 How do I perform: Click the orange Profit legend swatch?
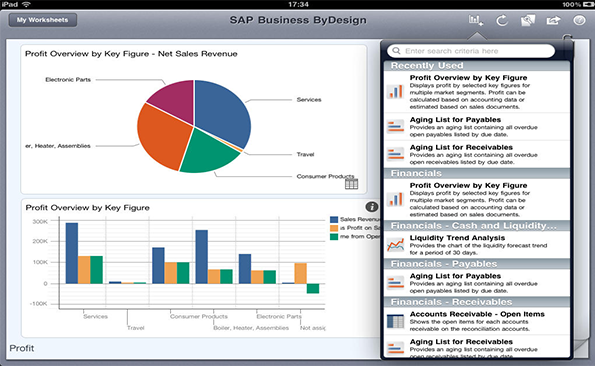click(334, 228)
